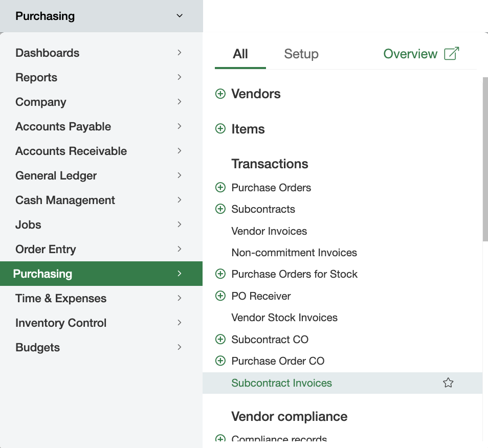The height and width of the screenshot is (448, 488).
Task: Click the plus icon beside PO Receiver
Action: click(x=220, y=296)
